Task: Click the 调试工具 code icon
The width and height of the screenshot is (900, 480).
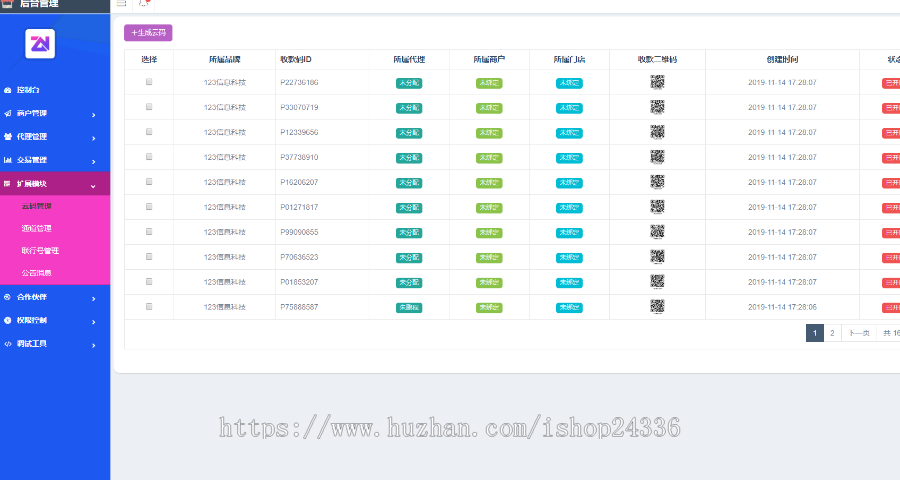Action: (7, 344)
